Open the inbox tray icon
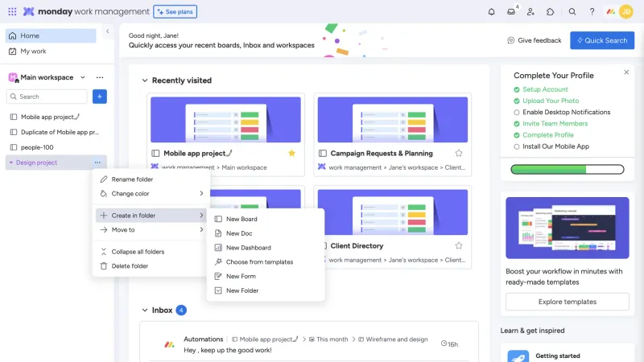Screen dimensions: 644x362 pyautogui.click(x=511, y=11)
